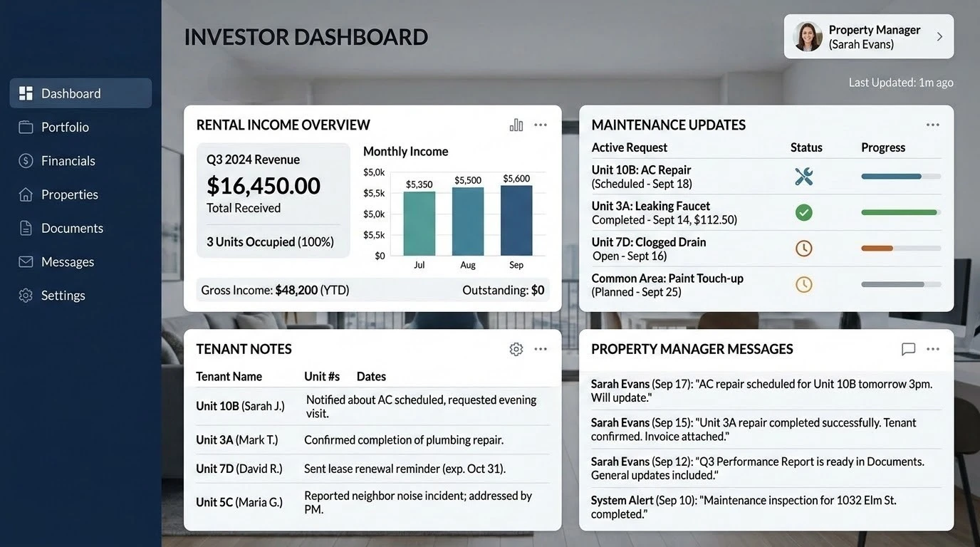Viewport: 980px width, 547px height.
Task: Open Tenant Notes three-dot menu
Action: click(541, 349)
